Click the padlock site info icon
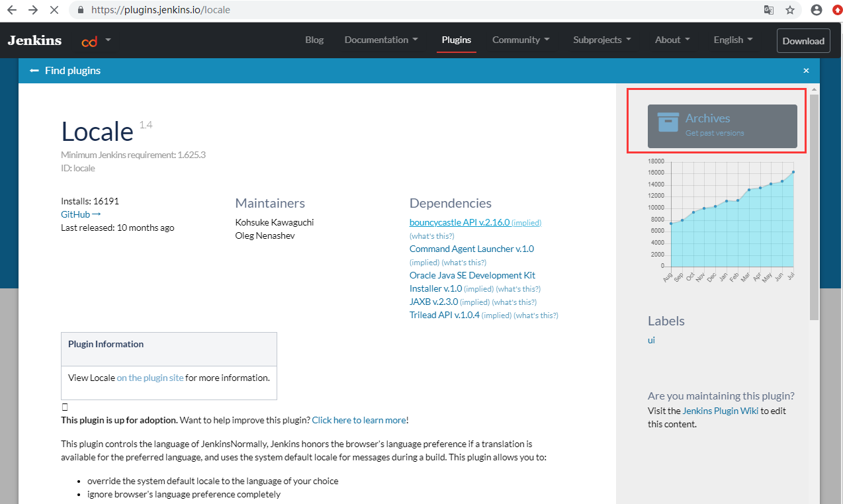The height and width of the screenshot is (504, 843). tap(81, 10)
